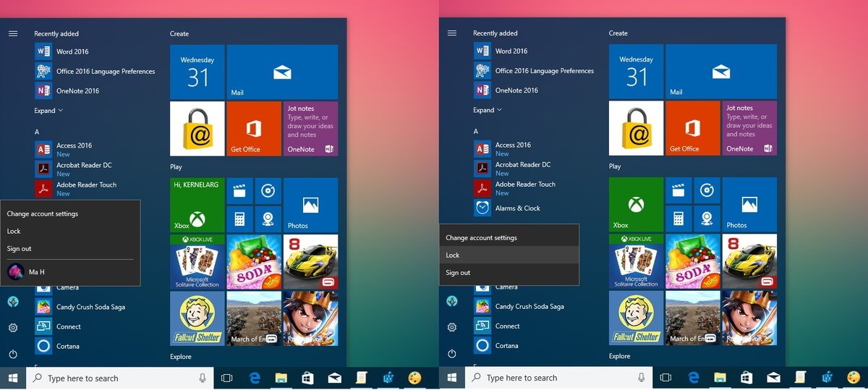Toggle hamburger menu in left screenshot

click(13, 33)
